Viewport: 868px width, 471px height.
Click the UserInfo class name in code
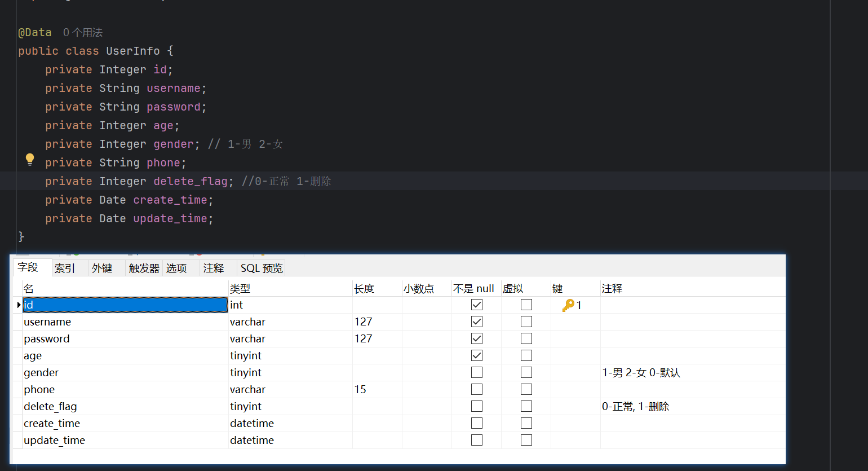[133, 51]
